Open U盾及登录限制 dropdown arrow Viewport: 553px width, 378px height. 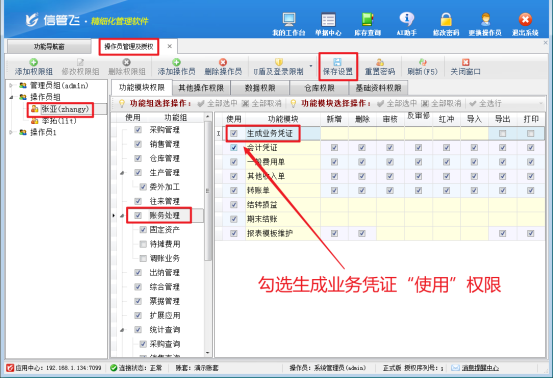(311, 66)
